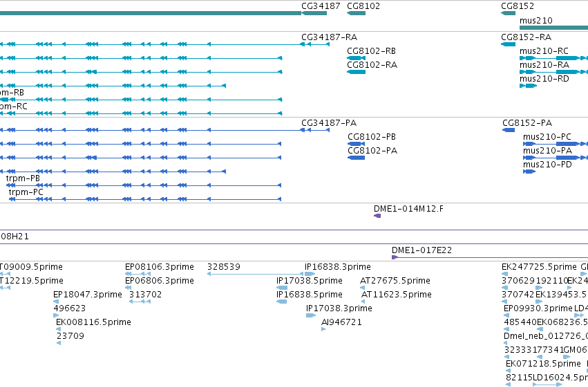Click the IP16838.3prime EST label
Image resolution: width=588 pixels, height=388 pixels.
point(337,267)
